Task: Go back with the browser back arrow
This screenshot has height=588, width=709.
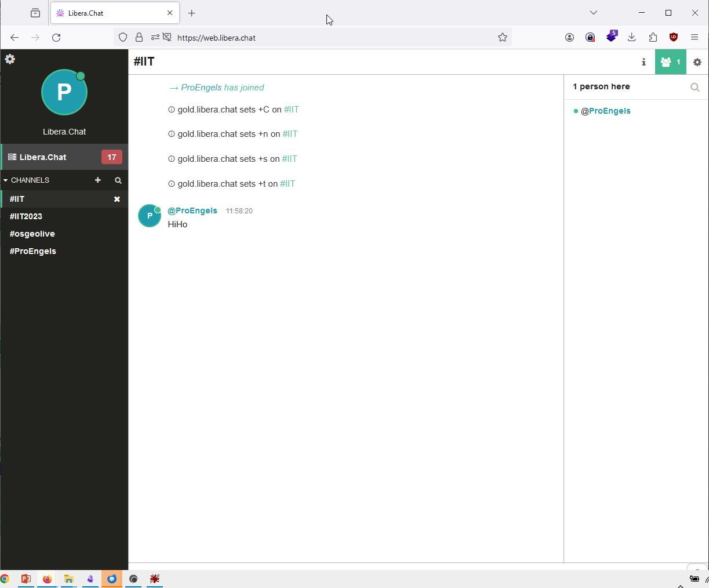Action: click(x=14, y=38)
